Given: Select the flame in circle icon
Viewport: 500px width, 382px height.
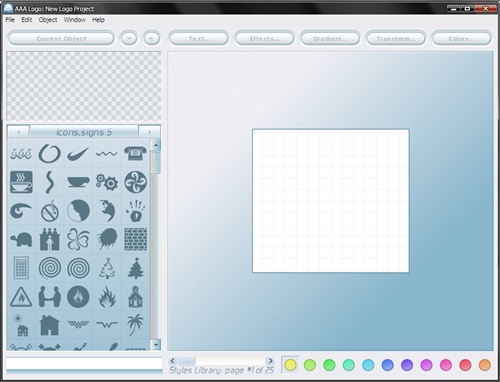Looking at the screenshot, I should click(x=78, y=297).
